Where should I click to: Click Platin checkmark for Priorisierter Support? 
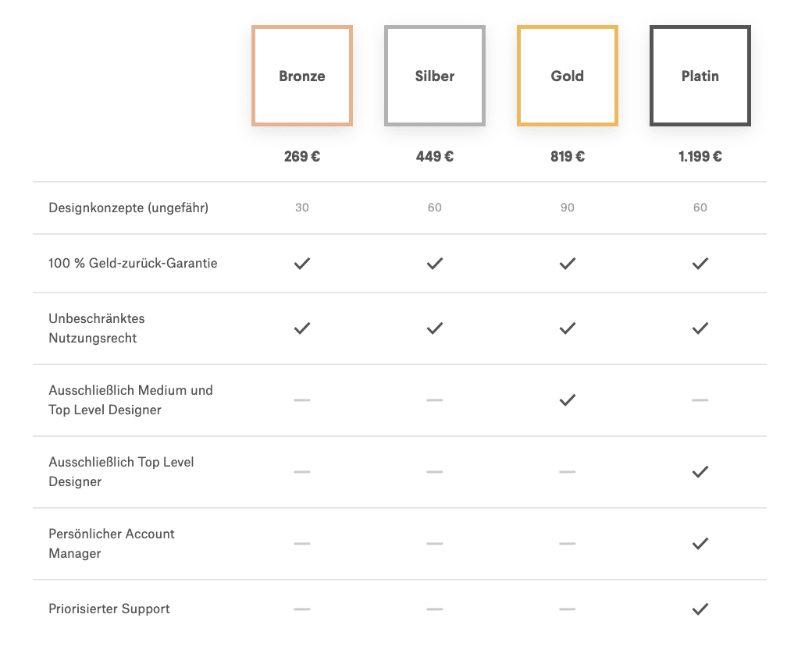[700, 609]
